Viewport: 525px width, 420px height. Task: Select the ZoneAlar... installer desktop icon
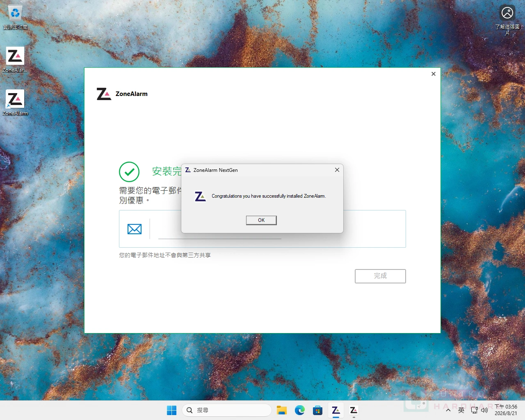coord(15,60)
